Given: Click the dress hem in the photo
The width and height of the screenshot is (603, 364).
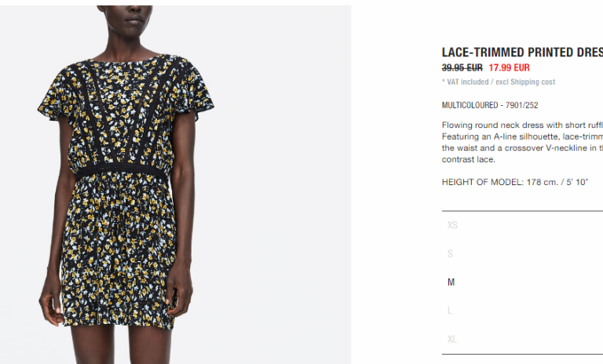Looking at the screenshot, I should 119,320.
